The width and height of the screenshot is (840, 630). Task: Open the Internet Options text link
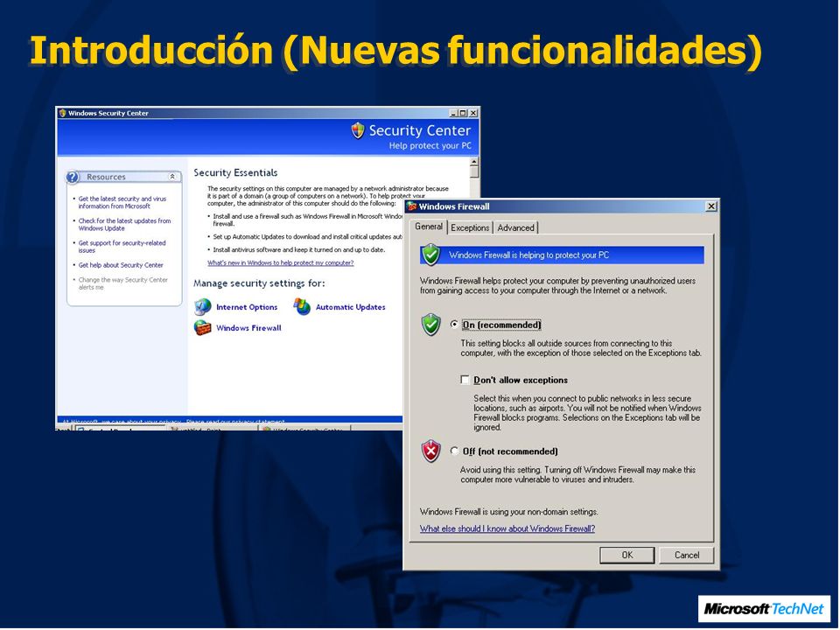tap(247, 307)
